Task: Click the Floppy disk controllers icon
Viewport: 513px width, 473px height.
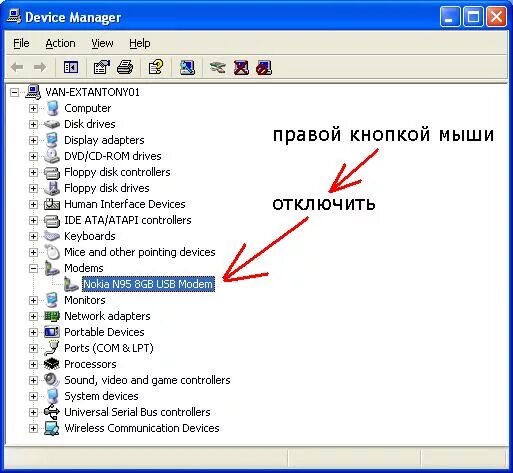Action: pyautogui.click(x=52, y=172)
